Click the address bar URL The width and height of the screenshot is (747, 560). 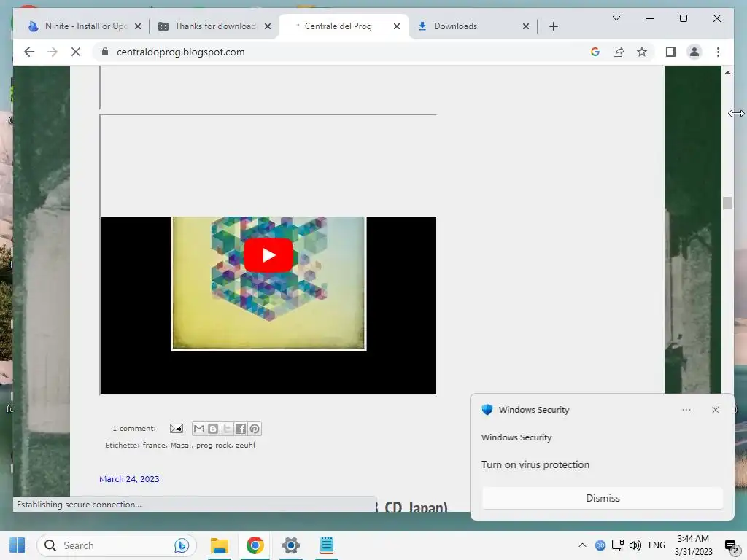point(181,52)
